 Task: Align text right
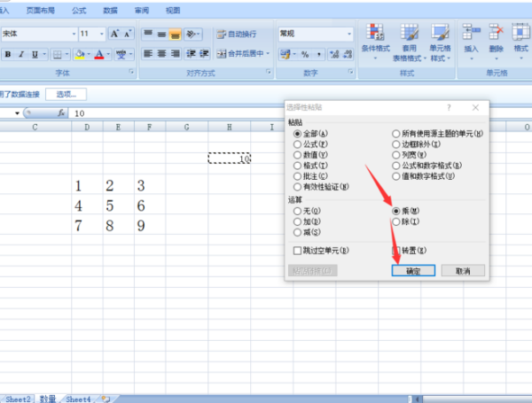click(x=175, y=53)
